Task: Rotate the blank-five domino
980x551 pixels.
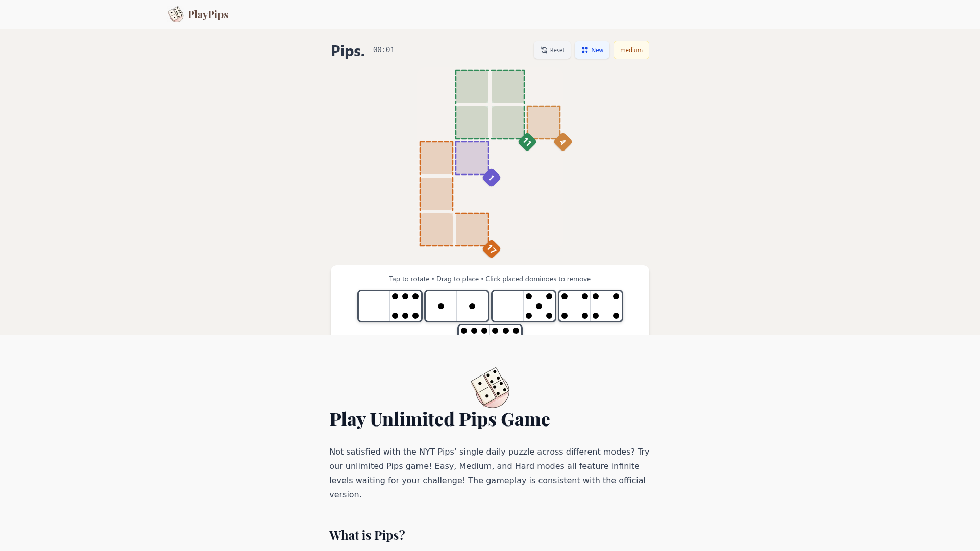Action: point(523,306)
